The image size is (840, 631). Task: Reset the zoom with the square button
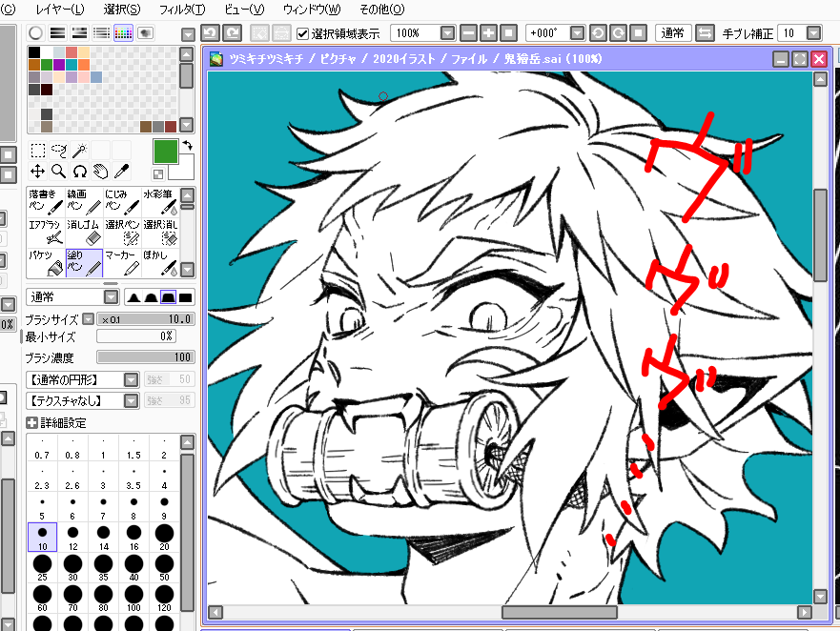coord(508,33)
